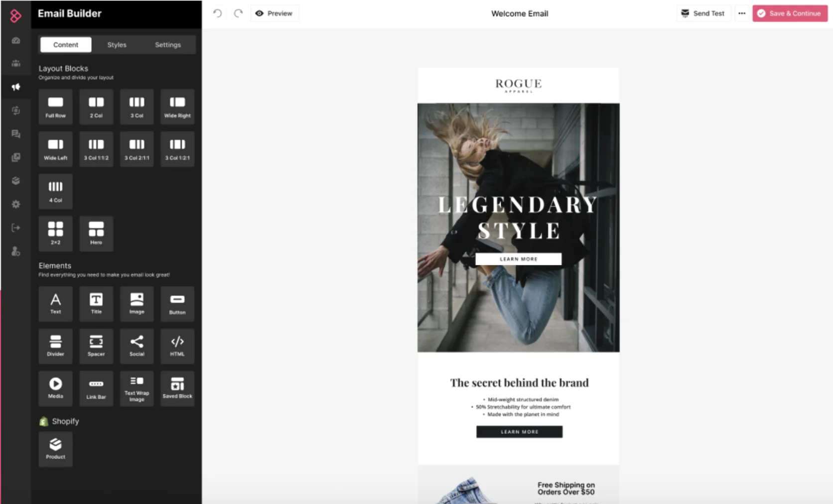Open the user account sidebar icon

(16, 251)
